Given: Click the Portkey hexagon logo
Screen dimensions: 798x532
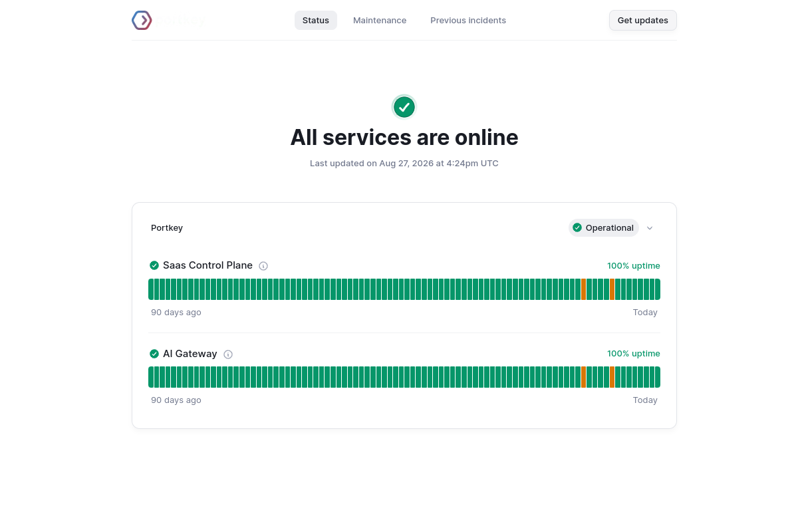Looking at the screenshot, I should coord(142,20).
